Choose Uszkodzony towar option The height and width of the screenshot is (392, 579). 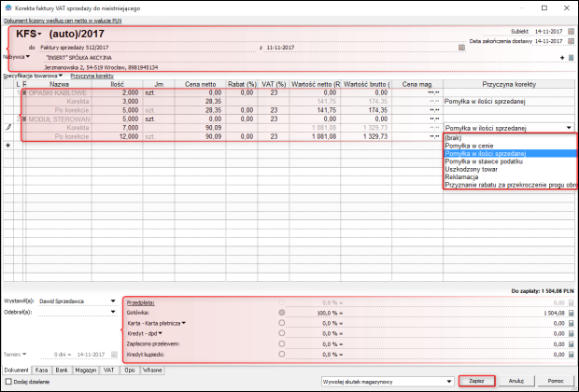pyautogui.click(x=510, y=169)
